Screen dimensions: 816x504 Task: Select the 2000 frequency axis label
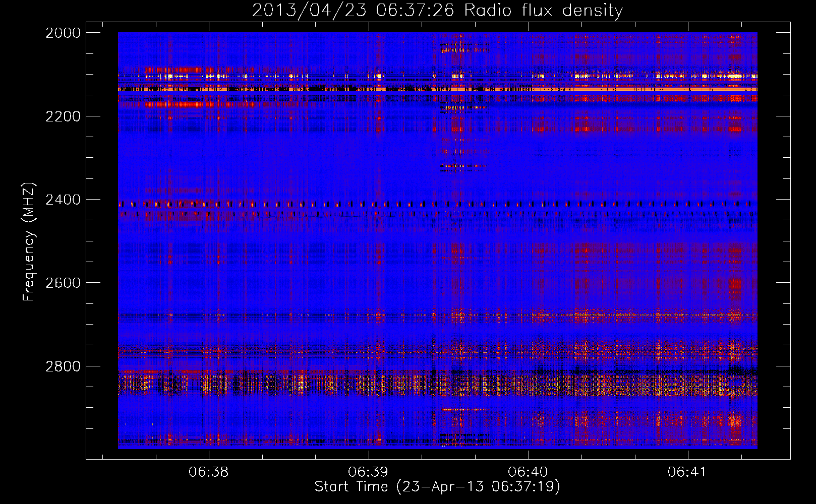coord(63,33)
